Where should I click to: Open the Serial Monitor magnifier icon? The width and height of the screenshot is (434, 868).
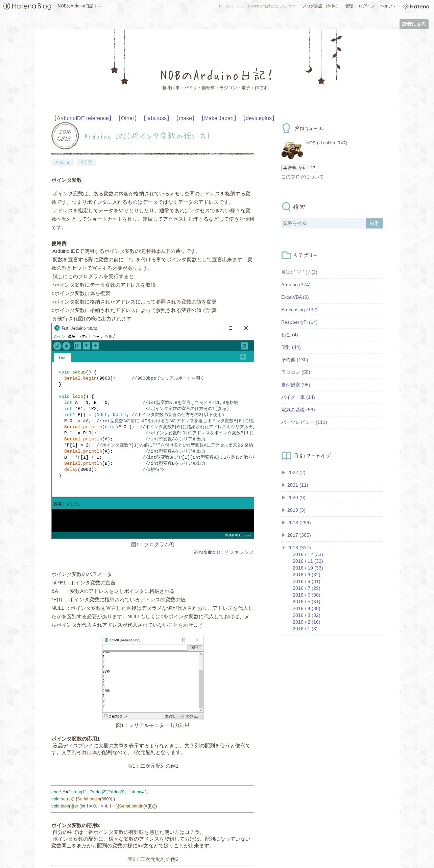(244, 346)
